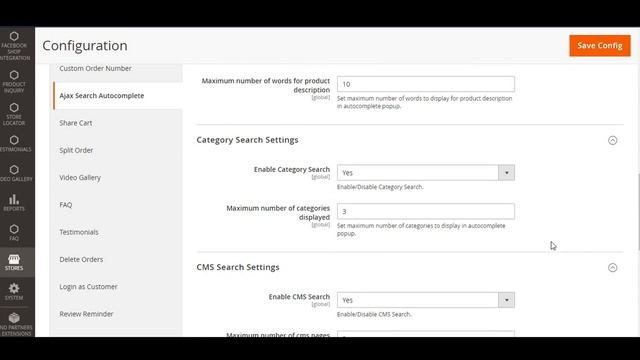This screenshot has height=360, width=640.
Task: Collapse CMS Search Settings section
Action: point(612,268)
